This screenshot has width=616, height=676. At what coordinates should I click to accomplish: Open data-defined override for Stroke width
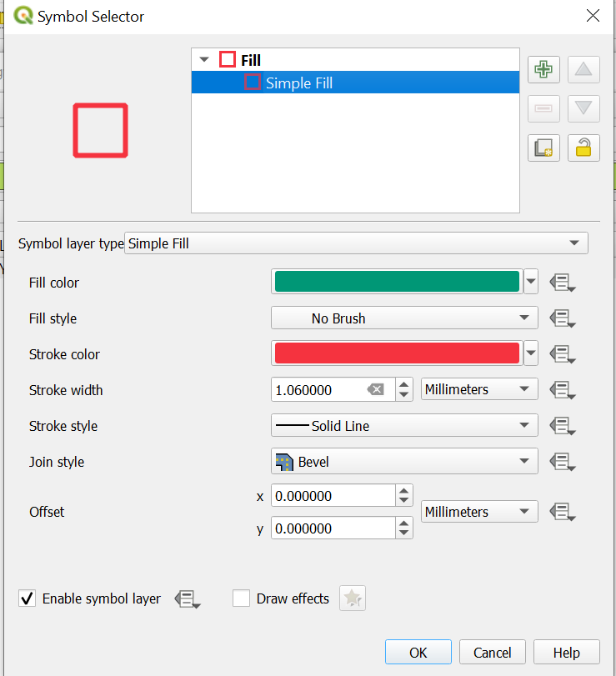(x=563, y=390)
